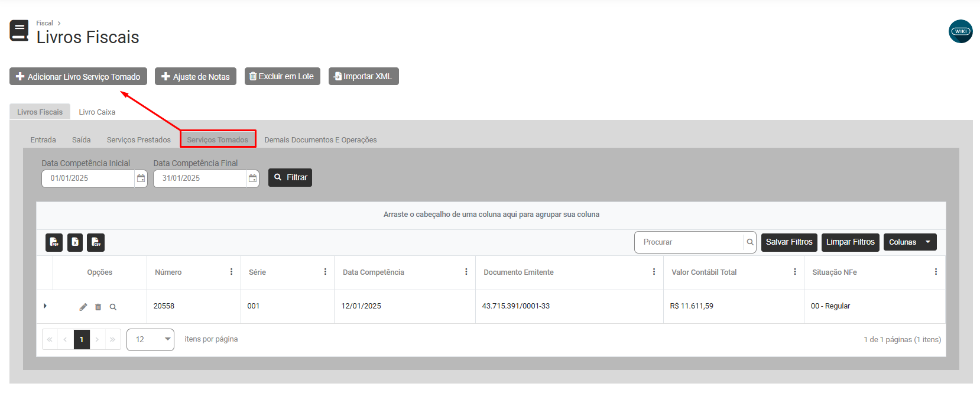Viewport: 980px width, 393px height.
Task: Select the Serviços Prestados tab
Action: click(138, 140)
